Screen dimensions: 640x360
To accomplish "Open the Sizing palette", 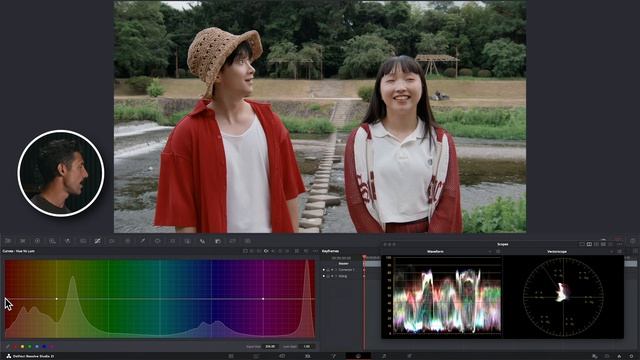I will (232, 241).
